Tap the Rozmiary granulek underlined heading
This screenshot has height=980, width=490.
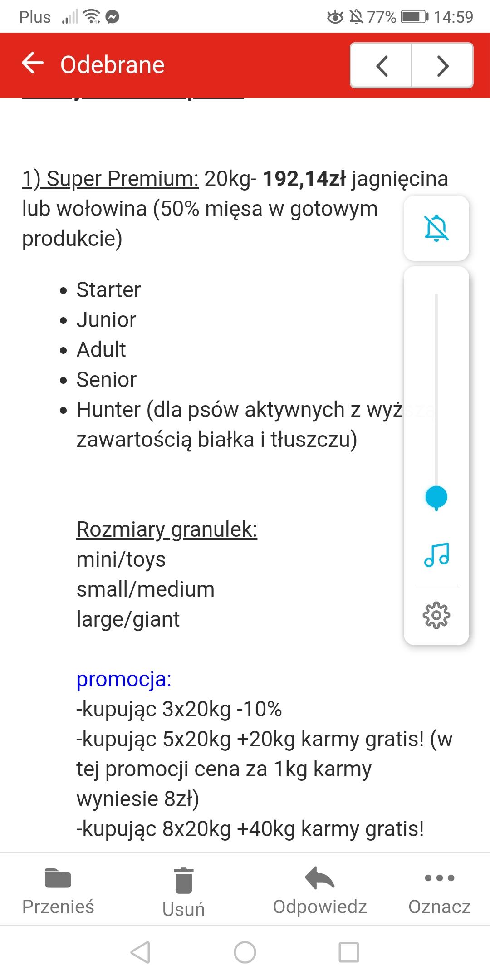point(167,529)
